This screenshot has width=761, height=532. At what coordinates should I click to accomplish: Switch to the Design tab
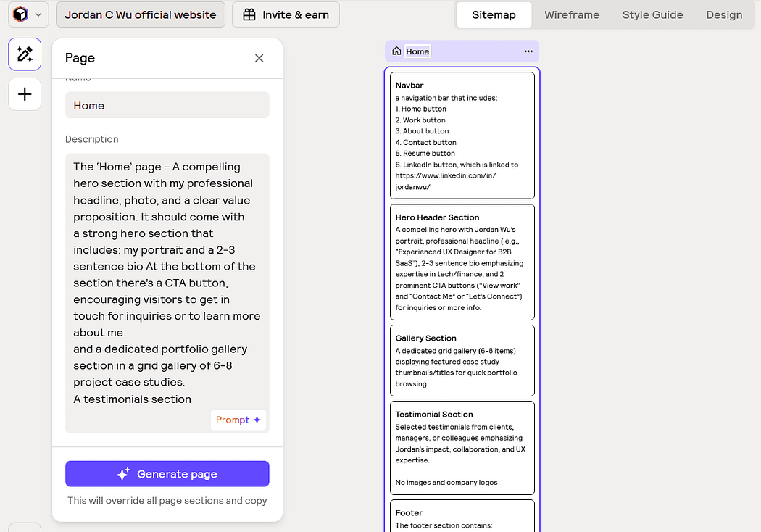tap(724, 15)
